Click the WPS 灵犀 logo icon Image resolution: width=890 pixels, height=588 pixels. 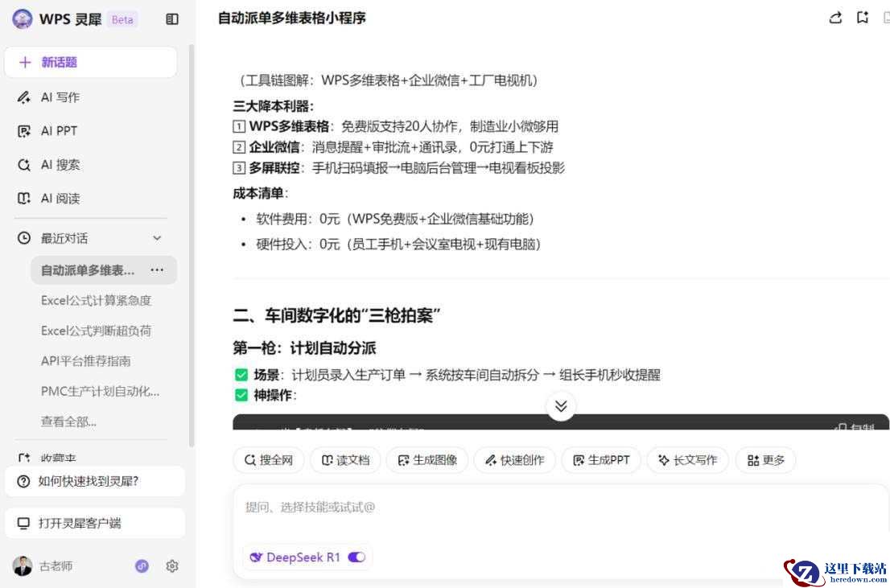pos(23,19)
